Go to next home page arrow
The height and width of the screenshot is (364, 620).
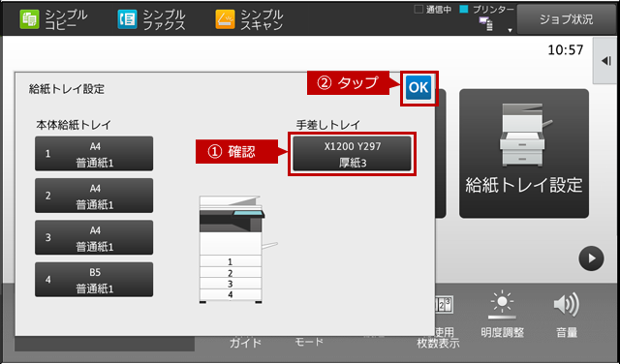pyautogui.click(x=591, y=258)
